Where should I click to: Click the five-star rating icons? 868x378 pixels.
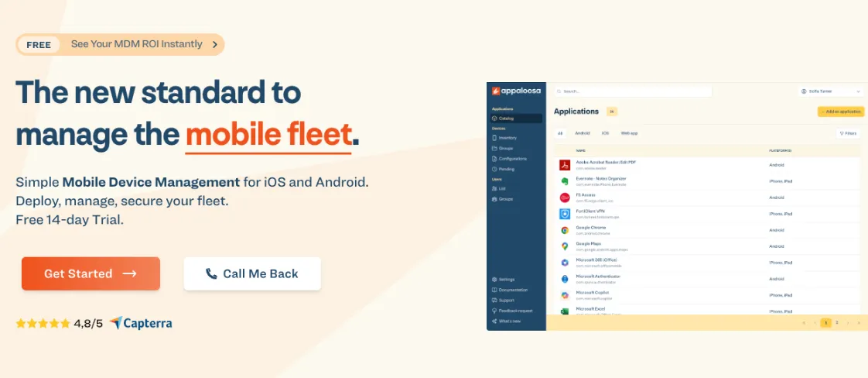pyautogui.click(x=43, y=323)
